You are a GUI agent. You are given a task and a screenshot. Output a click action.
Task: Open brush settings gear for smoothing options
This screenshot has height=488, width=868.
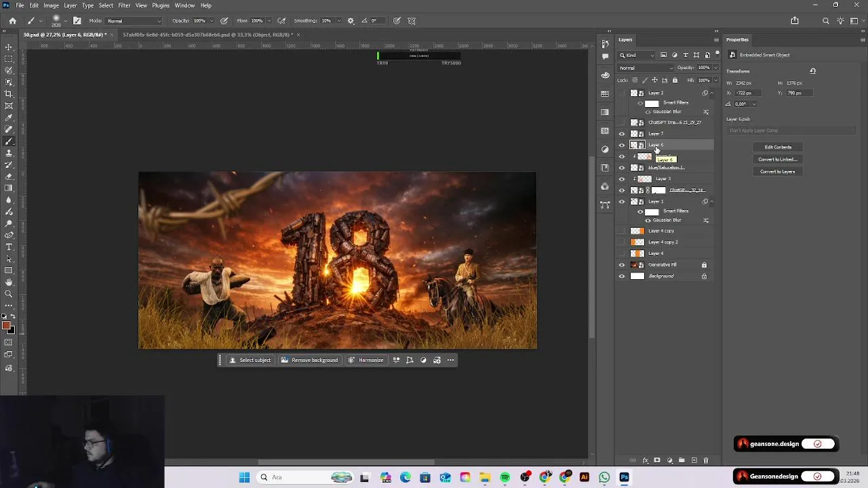351,20
